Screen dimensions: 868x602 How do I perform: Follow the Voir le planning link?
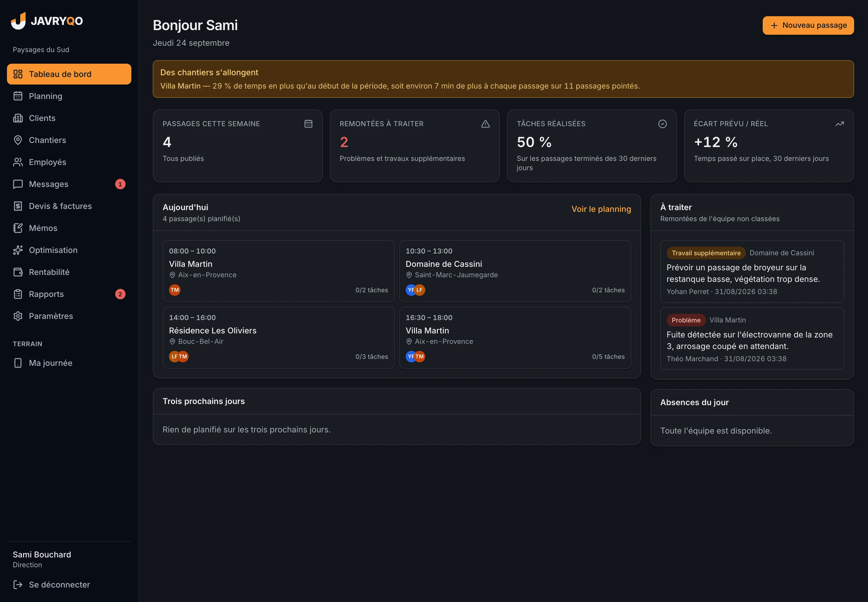[601, 209]
